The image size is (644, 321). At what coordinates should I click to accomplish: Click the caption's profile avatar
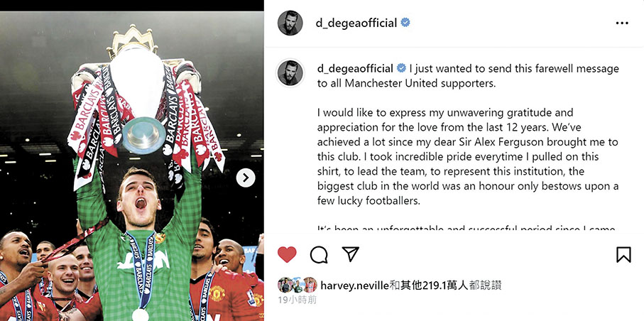(x=290, y=73)
